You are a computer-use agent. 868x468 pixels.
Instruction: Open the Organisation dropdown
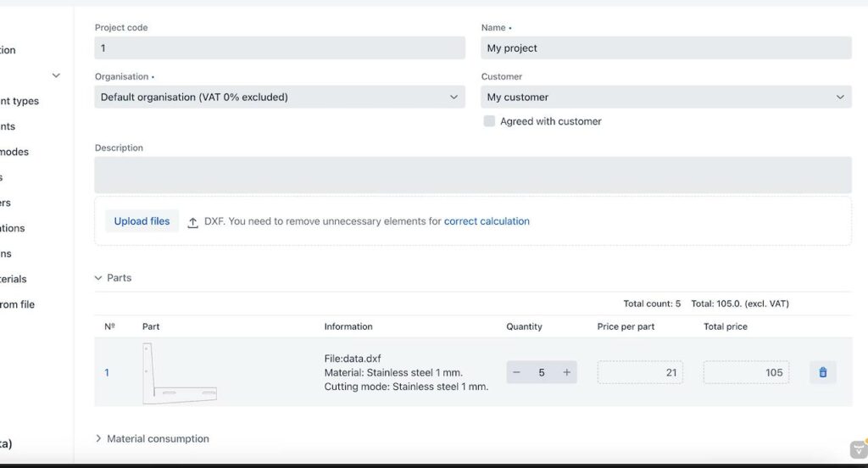280,97
